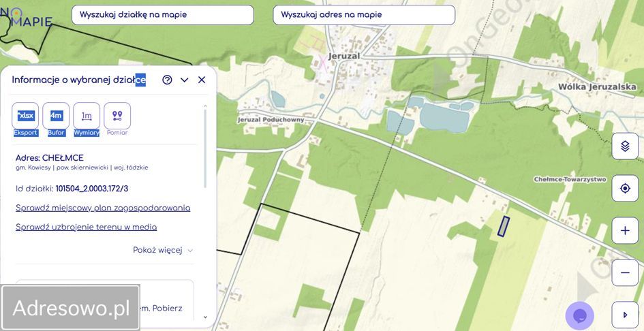Click the Chełmce-Towarzystwo map label

pyautogui.click(x=570, y=180)
